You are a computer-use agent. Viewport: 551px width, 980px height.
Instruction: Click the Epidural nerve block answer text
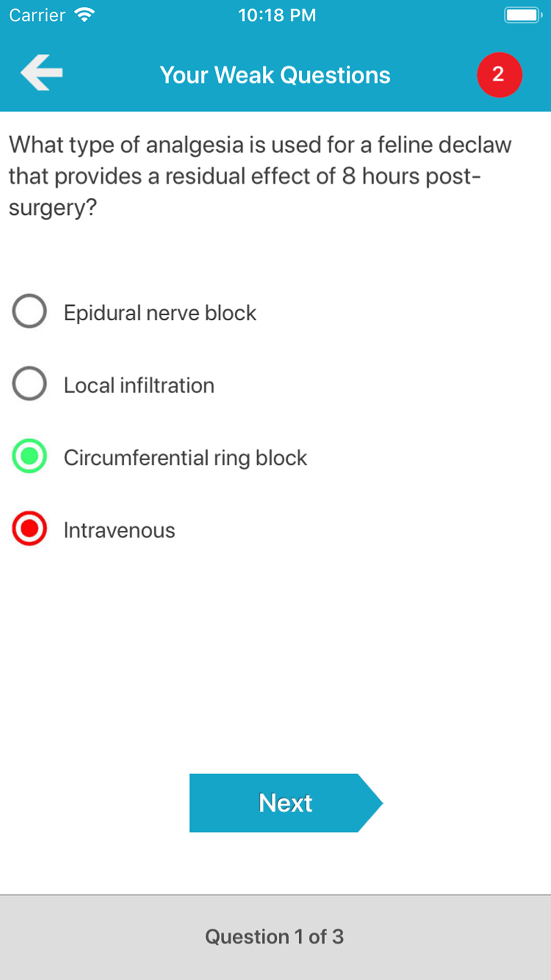pyautogui.click(x=160, y=313)
